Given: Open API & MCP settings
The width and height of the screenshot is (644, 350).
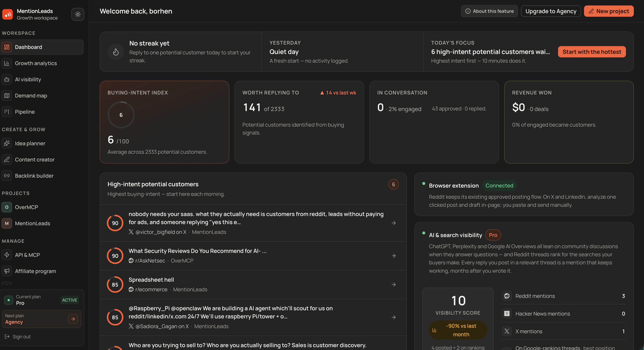Looking at the screenshot, I should 42,255.
